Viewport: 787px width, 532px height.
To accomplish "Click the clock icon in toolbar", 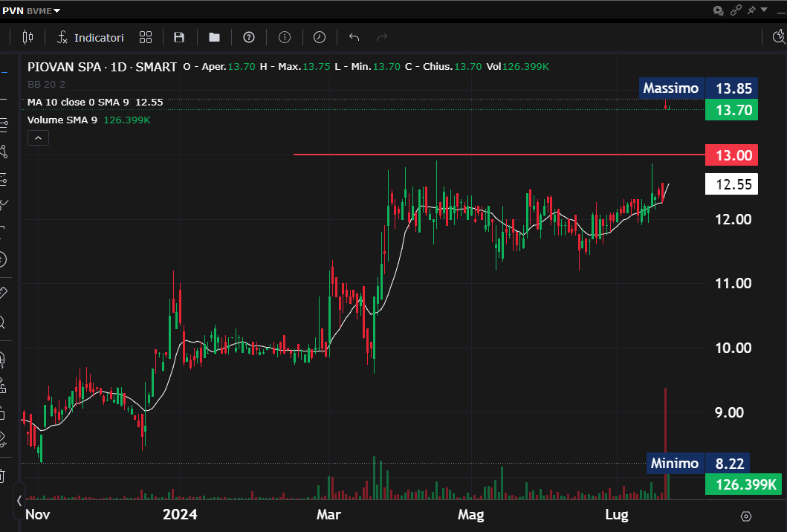I will pos(319,37).
